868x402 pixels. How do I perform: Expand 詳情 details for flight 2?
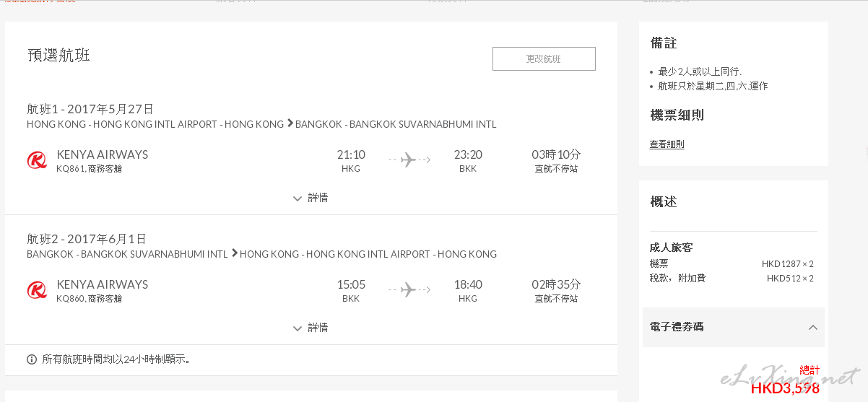click(x=311, y=328)
